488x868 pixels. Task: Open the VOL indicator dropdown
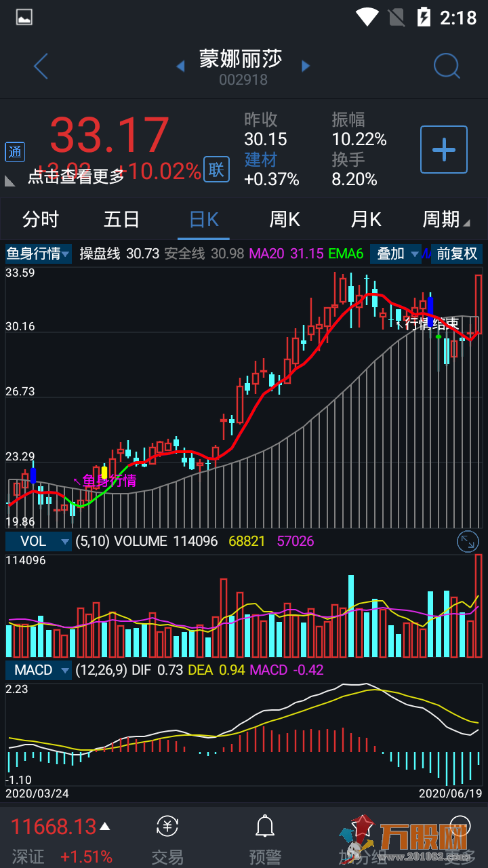(x=39, y=541)
